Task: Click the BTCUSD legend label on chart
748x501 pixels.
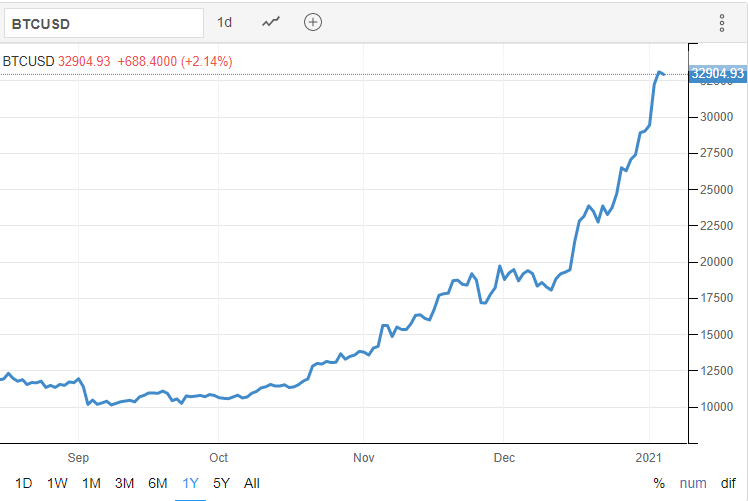Action: click(x=29, y=62)
